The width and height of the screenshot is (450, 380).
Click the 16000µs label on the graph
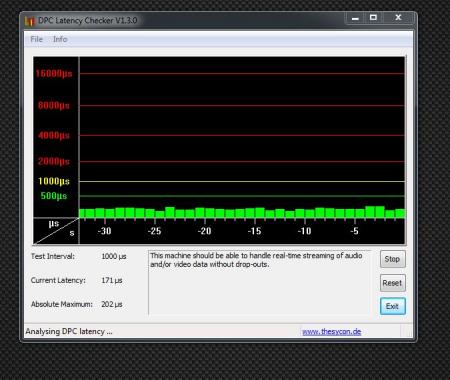54,74
